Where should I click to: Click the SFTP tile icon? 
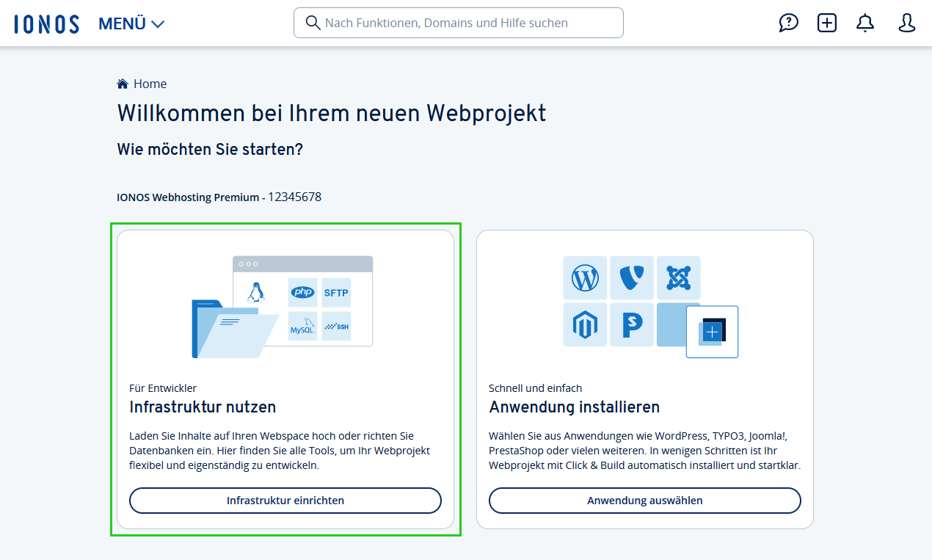coord(336,292)
